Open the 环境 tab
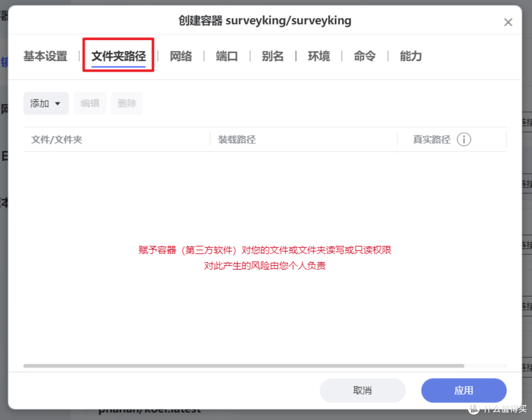The height and width of the screenshot is (420, 532). [x=319, y=56]
